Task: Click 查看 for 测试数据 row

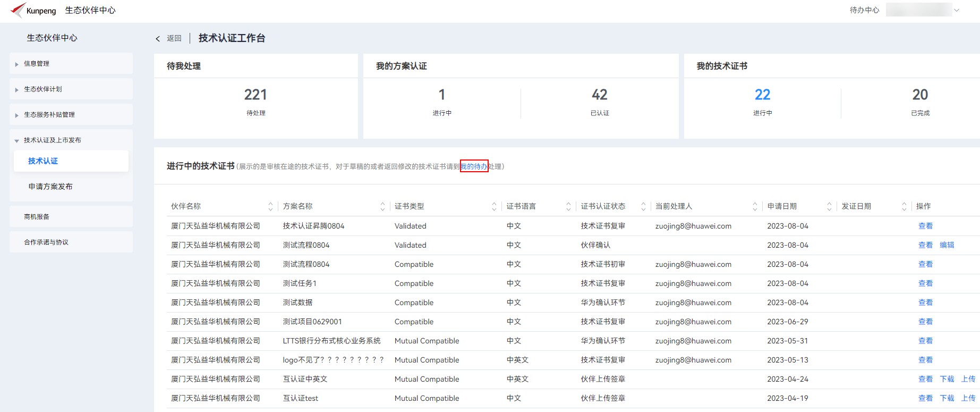Action: (925, 302)
